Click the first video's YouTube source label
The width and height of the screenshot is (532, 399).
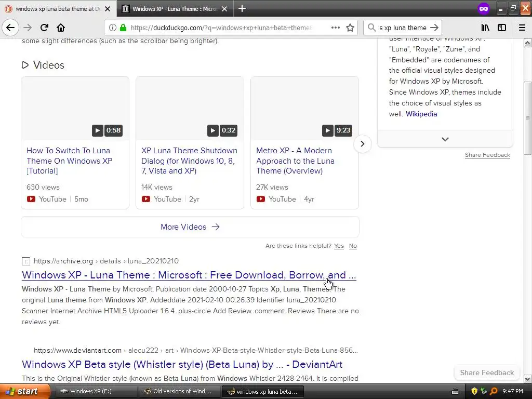pyautogui.click(x=52, y=199)
